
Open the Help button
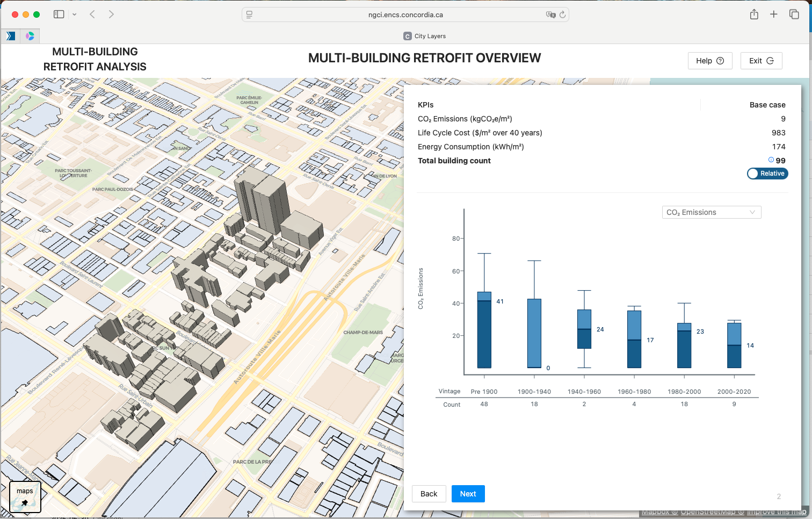click(710, 61)
